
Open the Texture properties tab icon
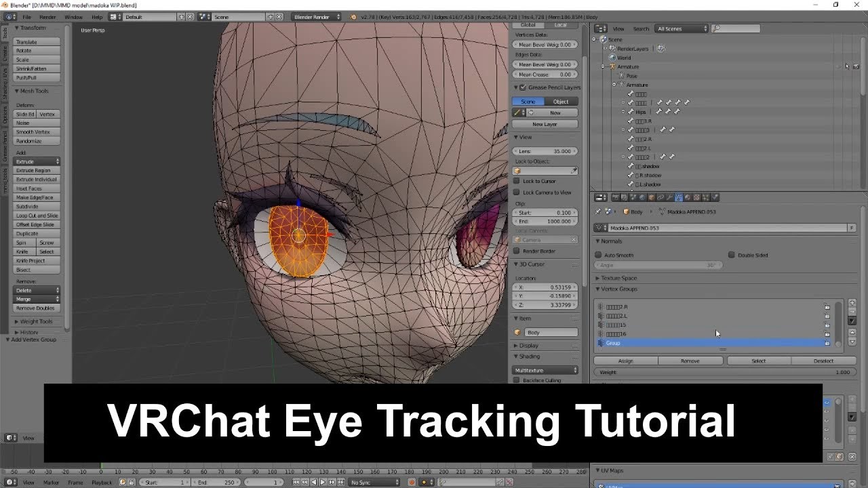pos(696,198)
